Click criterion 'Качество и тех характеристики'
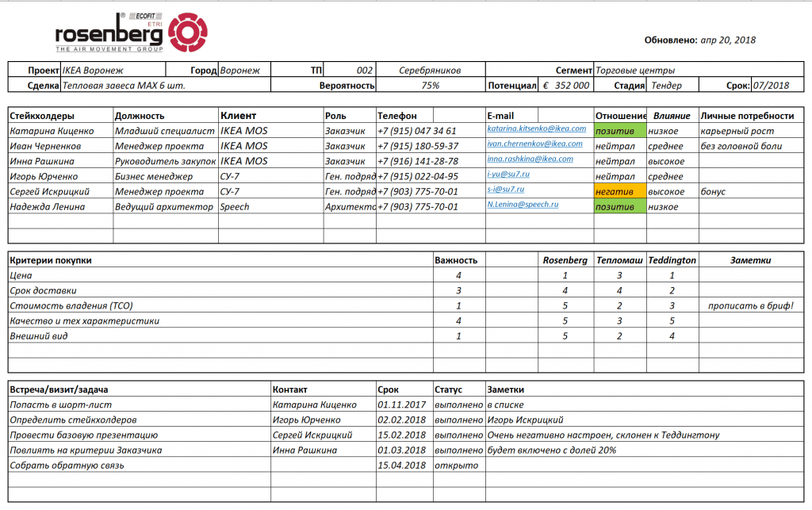 click(x=84, y=320)
